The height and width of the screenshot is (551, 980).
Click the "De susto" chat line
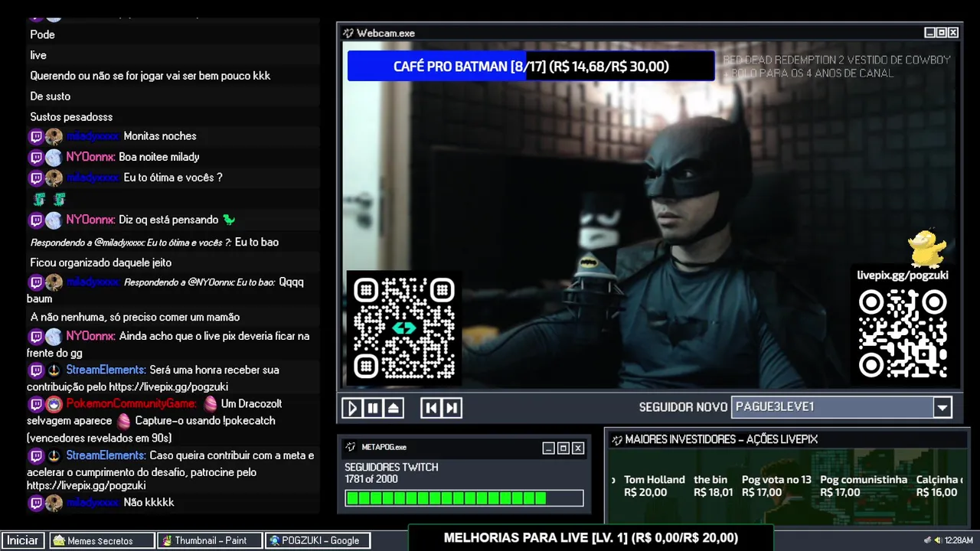click(51, 96)
